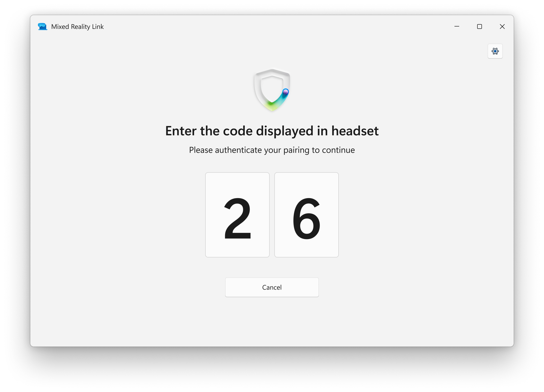Image resolution: width=544 pixels, height=392 pixels.
Task: Open settings via the gear icon
Action: (x=495, y=51)
